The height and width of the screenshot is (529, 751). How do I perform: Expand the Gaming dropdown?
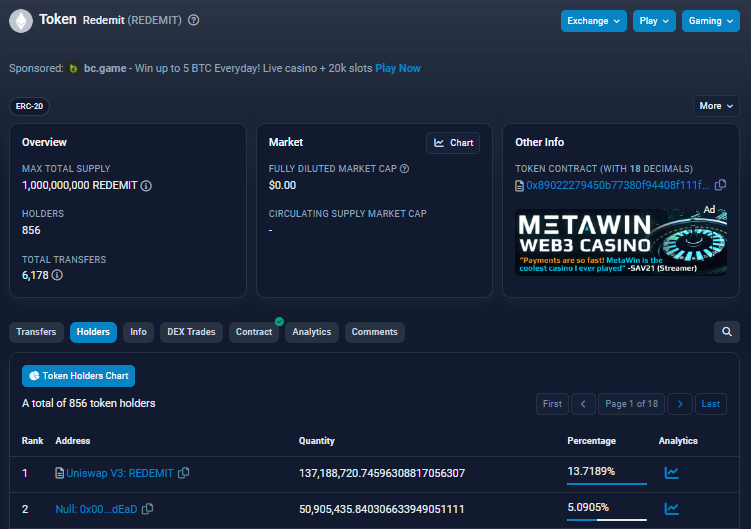(710, 21)
